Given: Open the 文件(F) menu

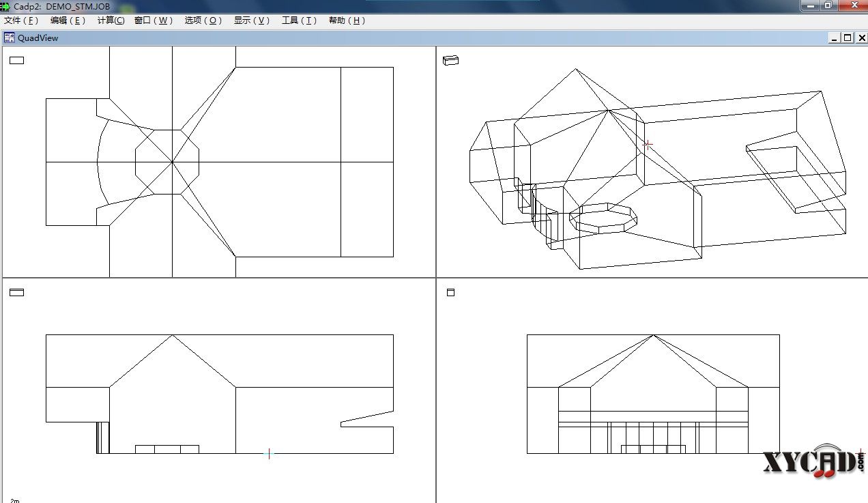Looking at the screenshot, I should (x=20, y=20).
